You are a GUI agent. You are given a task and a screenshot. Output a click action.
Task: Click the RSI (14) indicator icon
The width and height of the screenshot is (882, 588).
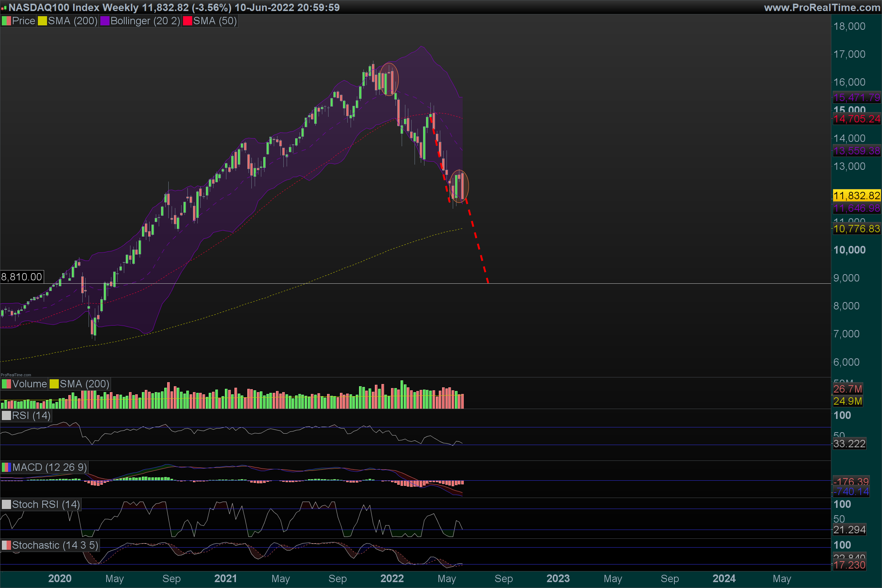[6, 416]
